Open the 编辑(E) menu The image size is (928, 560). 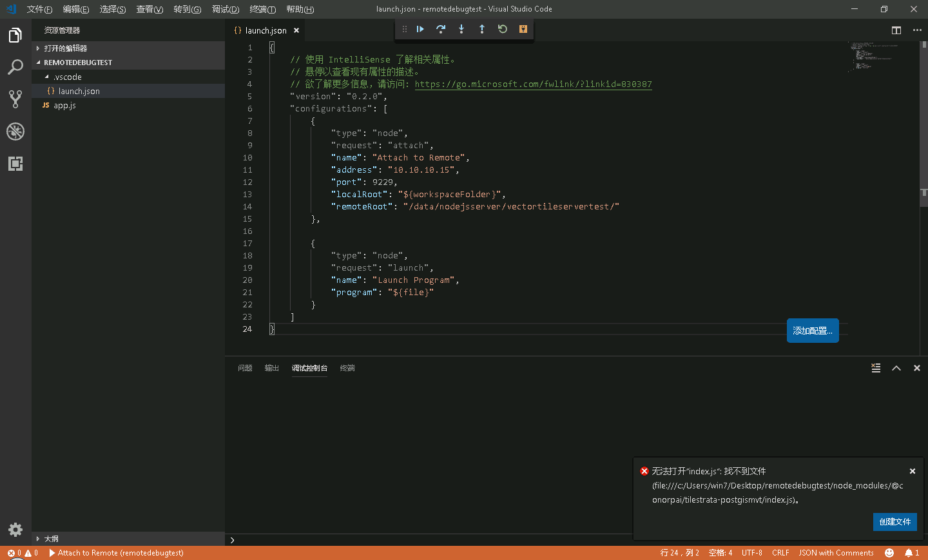click(76, 9)
